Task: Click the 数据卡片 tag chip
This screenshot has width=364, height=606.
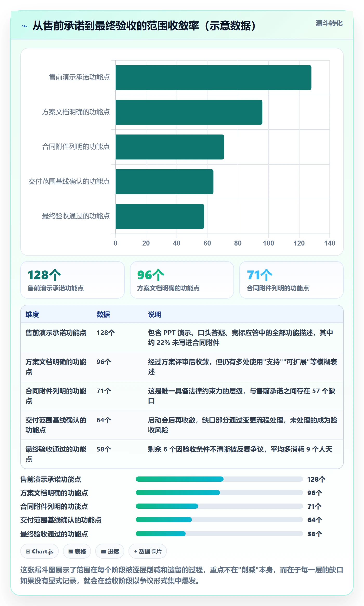Action: (x=148, y=551)
